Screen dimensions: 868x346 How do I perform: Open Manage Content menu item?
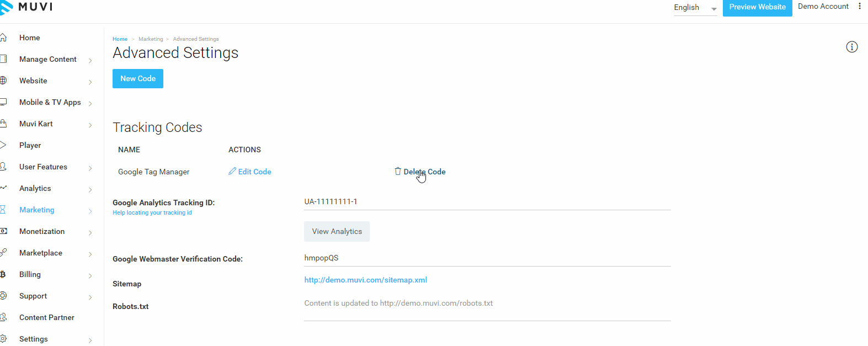pos(48,59)
